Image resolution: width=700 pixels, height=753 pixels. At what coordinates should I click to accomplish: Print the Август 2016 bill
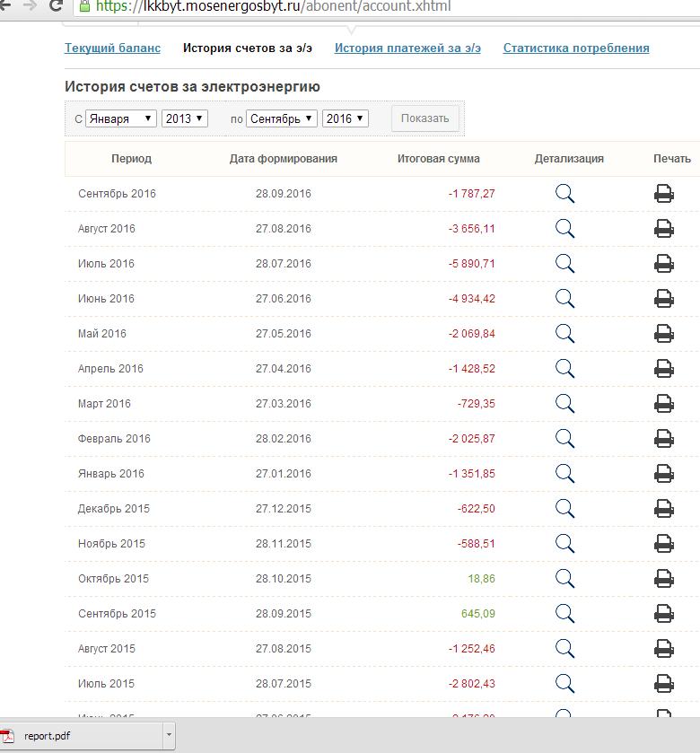point(663,229)
